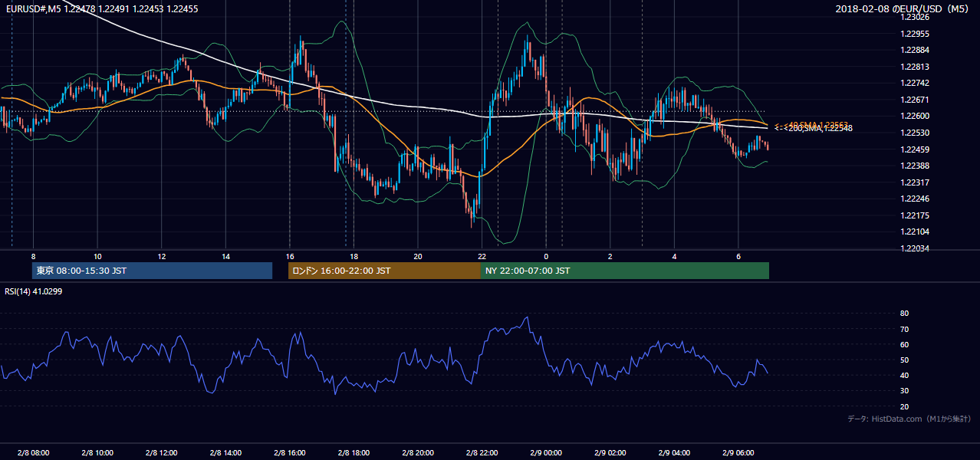Click price axis label 1.23026
Viewport: 980px width, 460px height.
coord(915,18)
